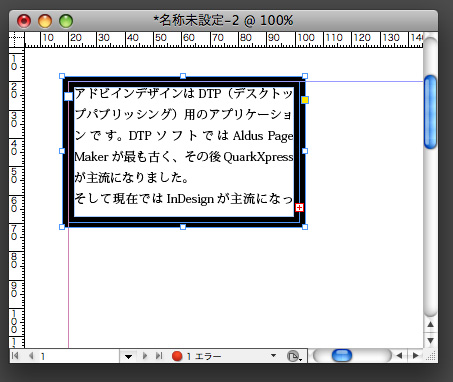Click the window title '*名称未設定-2 @ 100%'

[223, 21]
